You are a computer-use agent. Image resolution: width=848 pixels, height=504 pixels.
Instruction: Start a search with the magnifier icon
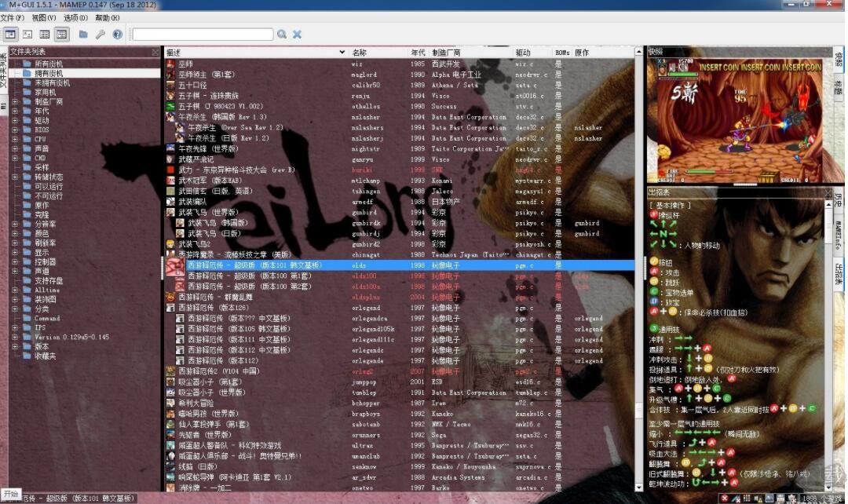[x=281, y=34]
